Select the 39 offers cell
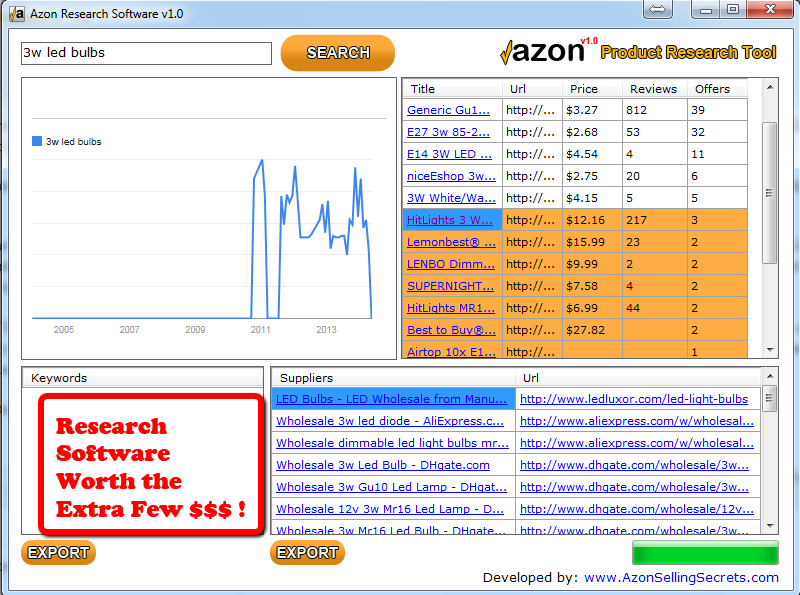The height and width of the screenshot is (595, 800). [x=717, y=110]
